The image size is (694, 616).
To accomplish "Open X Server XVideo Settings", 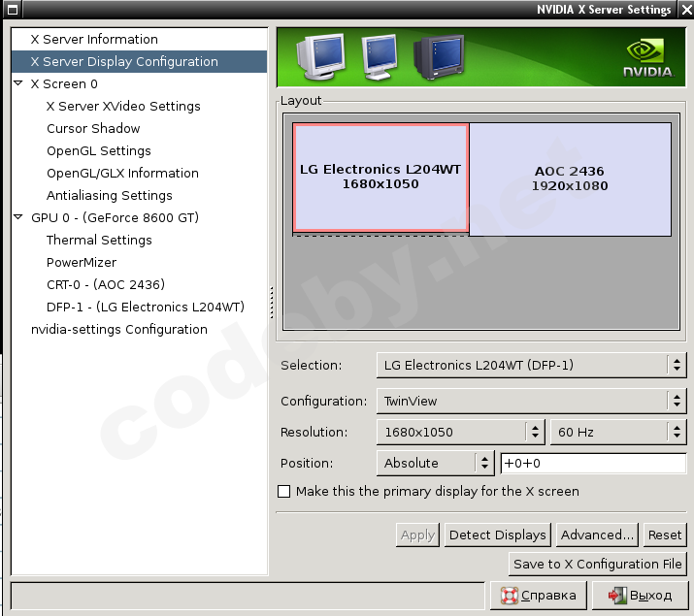I will (x=123, y=106).
